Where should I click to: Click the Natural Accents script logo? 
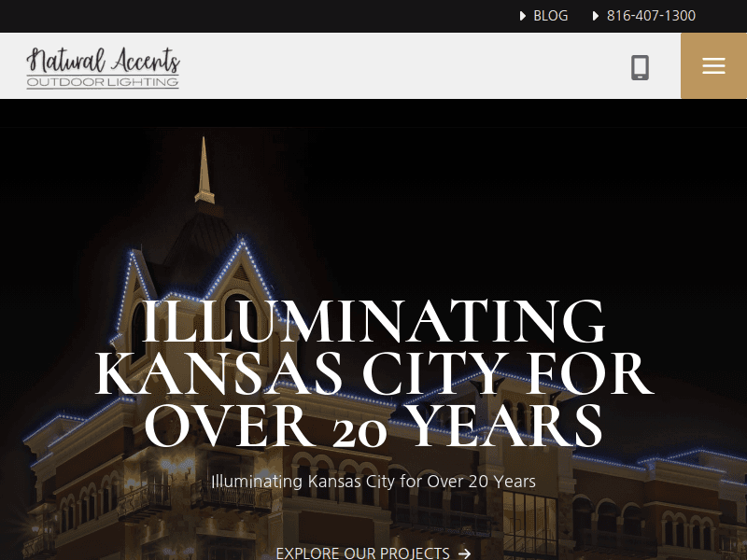pyautogui.click(x=103, y=61)
